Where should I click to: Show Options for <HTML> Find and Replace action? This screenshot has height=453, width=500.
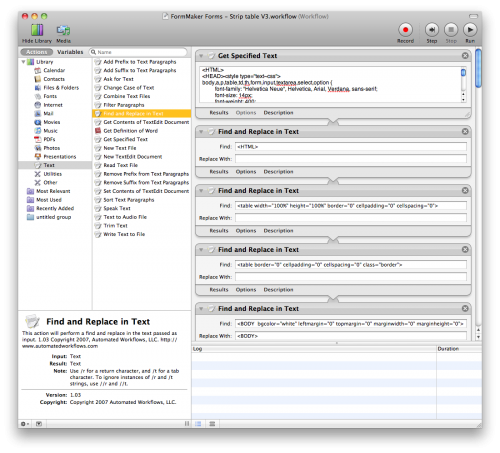click(246, 172)
